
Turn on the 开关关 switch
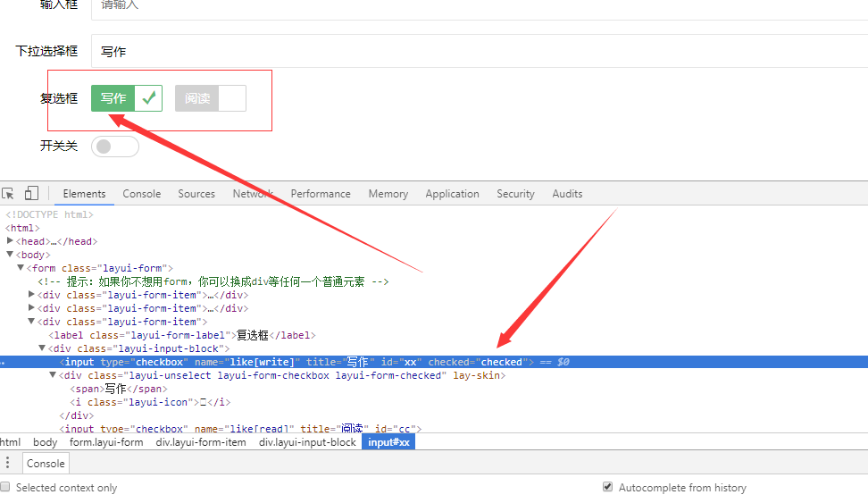tap(115, 147)
